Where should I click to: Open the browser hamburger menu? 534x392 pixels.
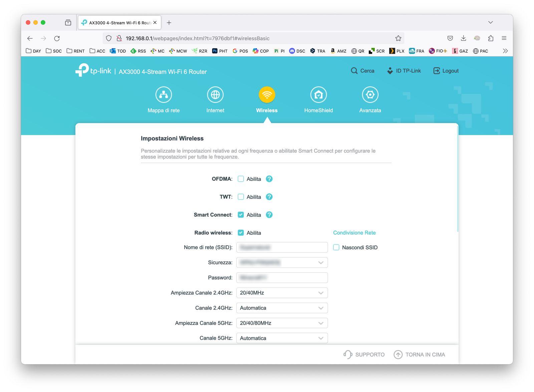(504, 38)
